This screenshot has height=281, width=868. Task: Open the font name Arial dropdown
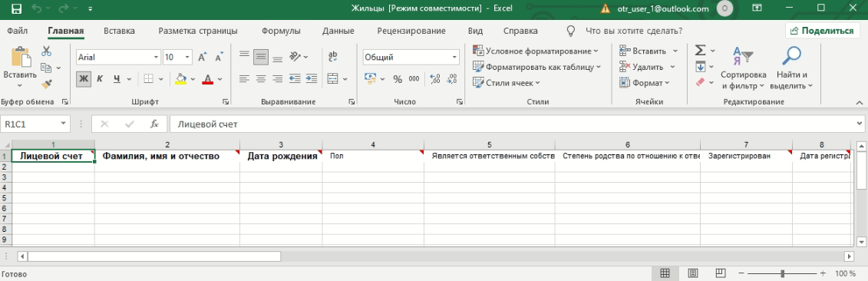click(156, 57)
